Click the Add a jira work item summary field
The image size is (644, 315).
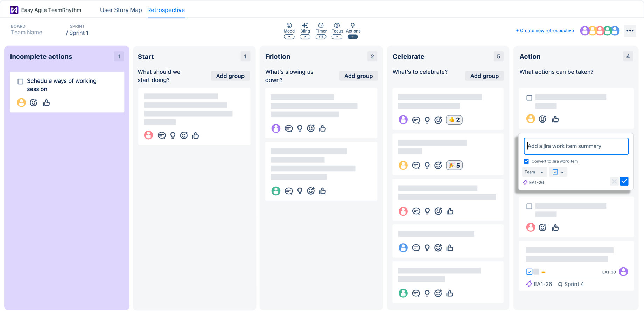pyautogui.click(x=576, y=146)
